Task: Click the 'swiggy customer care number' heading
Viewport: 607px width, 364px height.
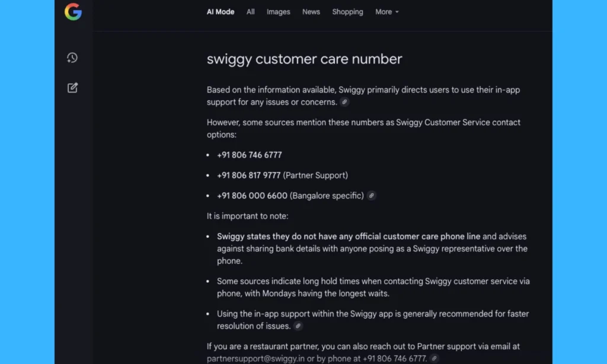Action: (304, 59)
